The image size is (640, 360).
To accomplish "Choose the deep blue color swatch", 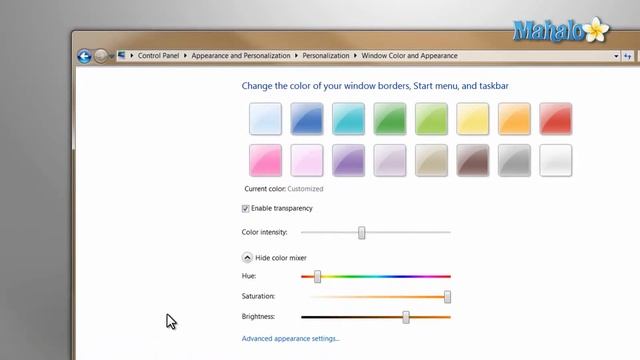I will [x=307, y=119].
